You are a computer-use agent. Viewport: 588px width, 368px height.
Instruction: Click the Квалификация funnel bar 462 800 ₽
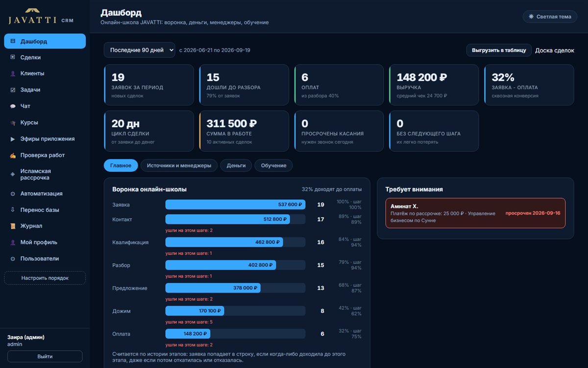coord(224,242)
